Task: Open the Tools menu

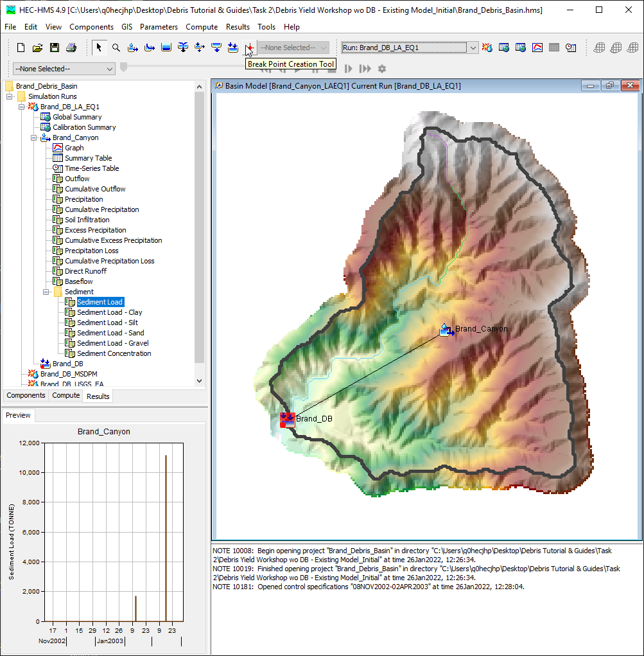Action: coord(266,27)
